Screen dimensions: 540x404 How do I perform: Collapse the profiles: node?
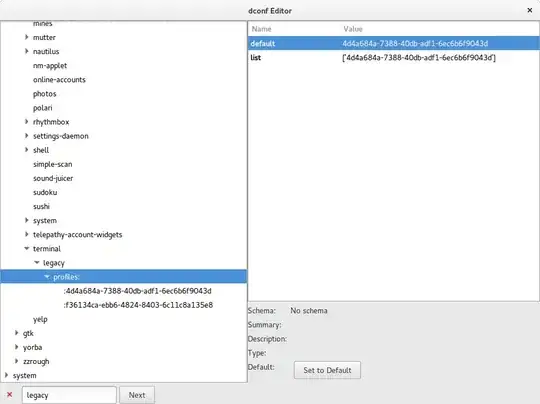click(x=47, y=277)
